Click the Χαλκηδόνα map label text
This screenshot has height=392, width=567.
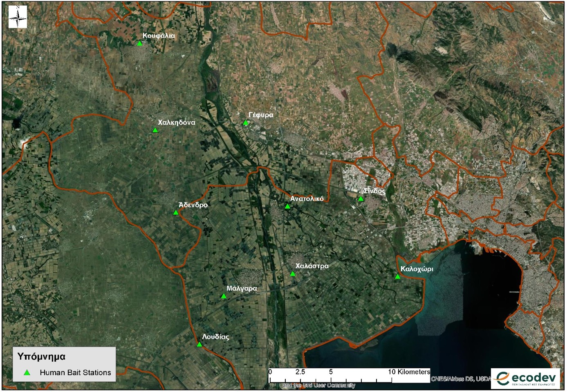point(177,122)
